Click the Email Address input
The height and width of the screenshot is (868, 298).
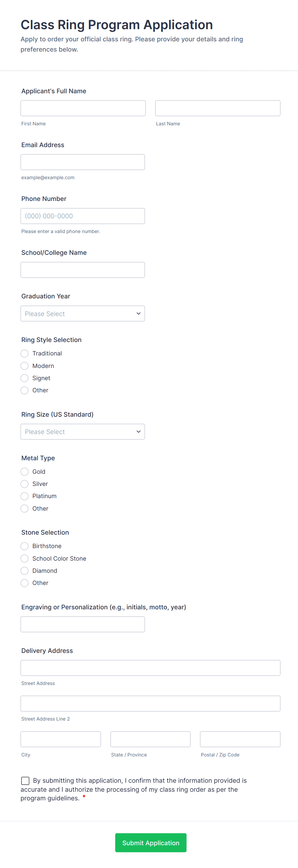82,162
